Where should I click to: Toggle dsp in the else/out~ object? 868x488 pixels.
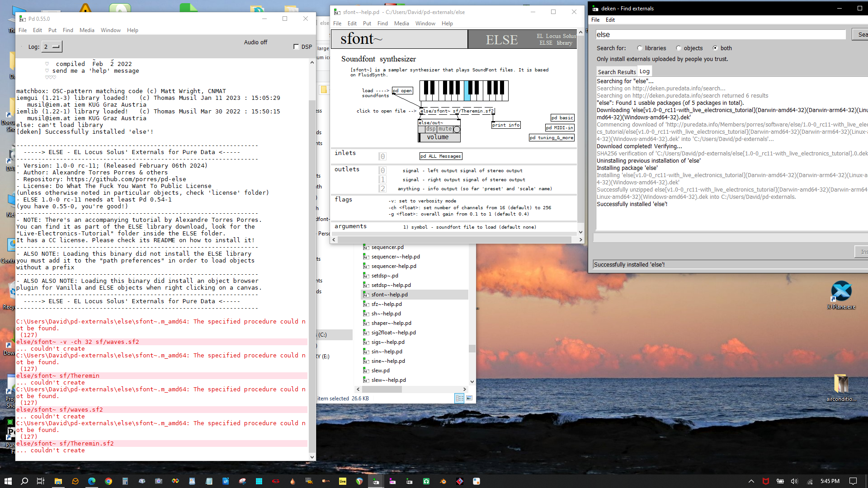(431, 129)
